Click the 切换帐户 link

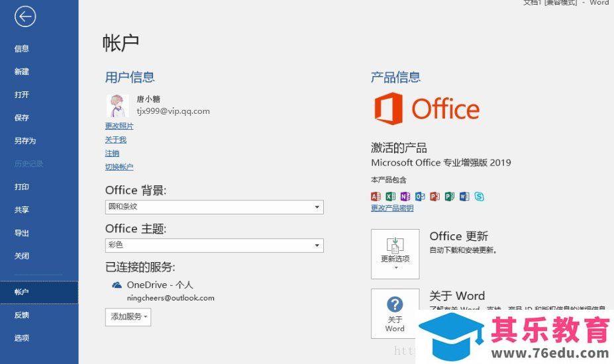(119, 167)
